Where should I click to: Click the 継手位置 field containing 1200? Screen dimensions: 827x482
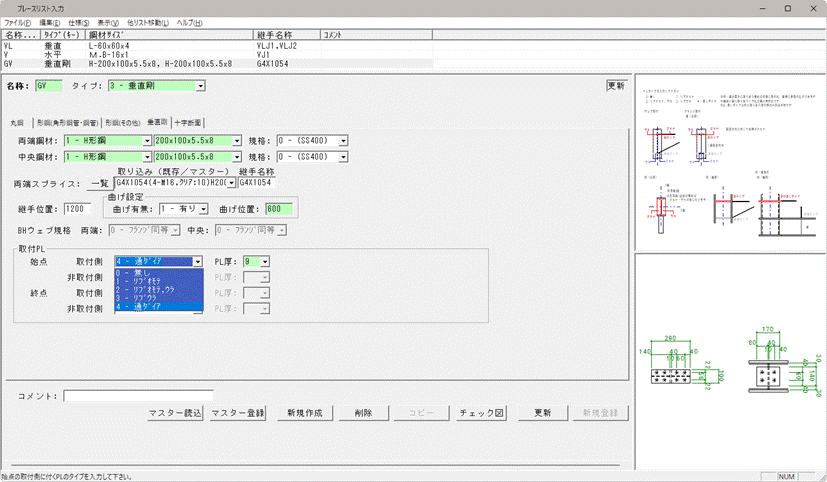coord(77,209)
